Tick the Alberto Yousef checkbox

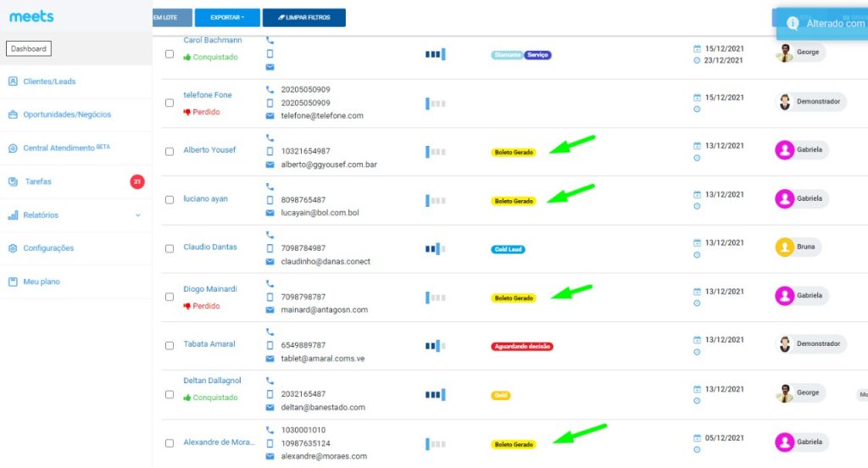pyautogui.click(x=170, y=151)
